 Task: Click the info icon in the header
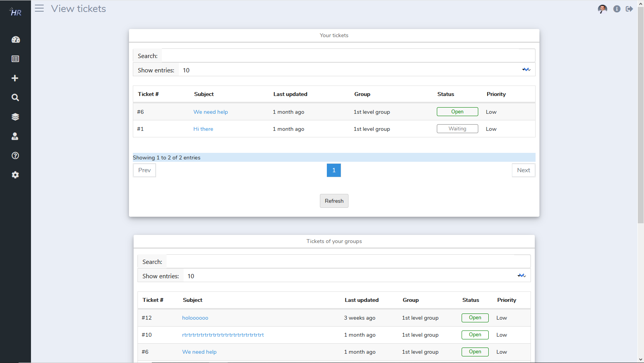pos(617,9)
